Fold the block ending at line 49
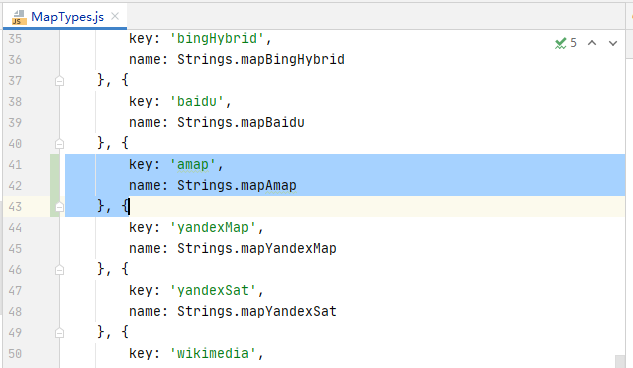Viewport: 633px width, 368px height. (59, 333)
